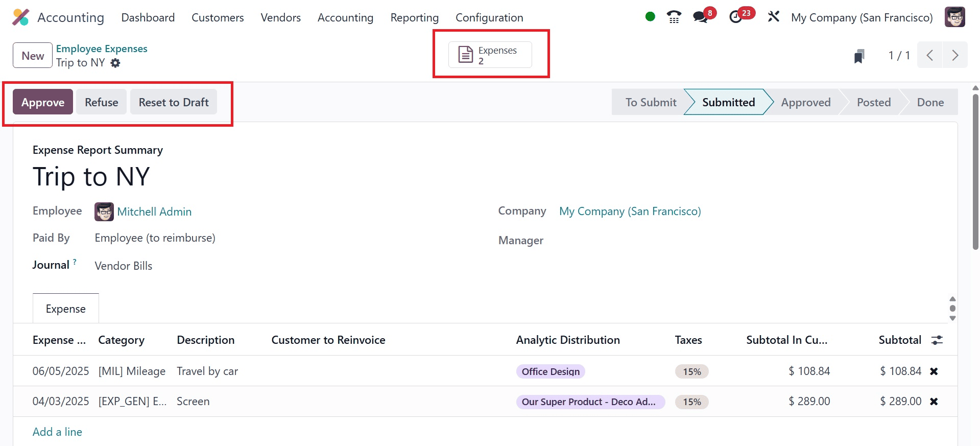
Task: Open the Reporting menu
Action: [x=415, y=17]
